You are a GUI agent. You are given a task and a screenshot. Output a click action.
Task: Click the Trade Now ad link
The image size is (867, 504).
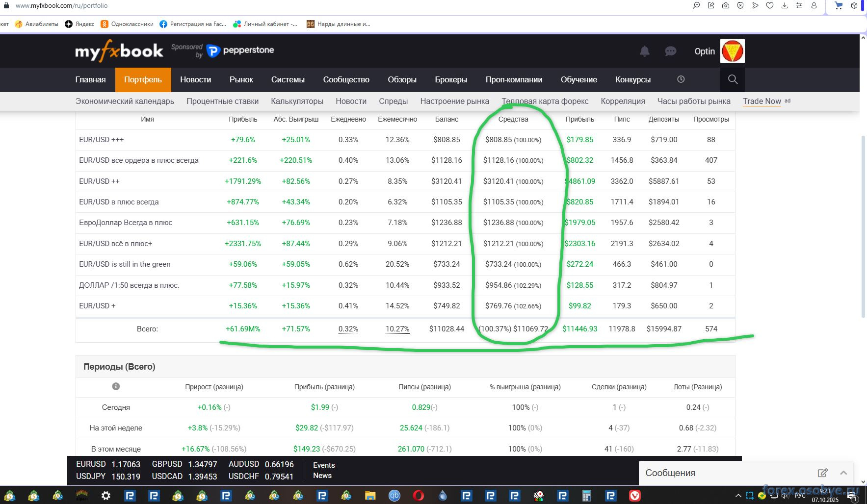[762, 101]
